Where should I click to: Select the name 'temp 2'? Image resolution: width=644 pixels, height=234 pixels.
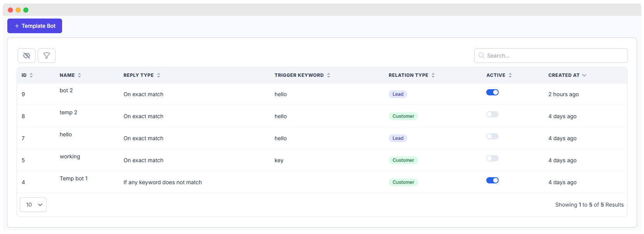click(x=69, y=112)
